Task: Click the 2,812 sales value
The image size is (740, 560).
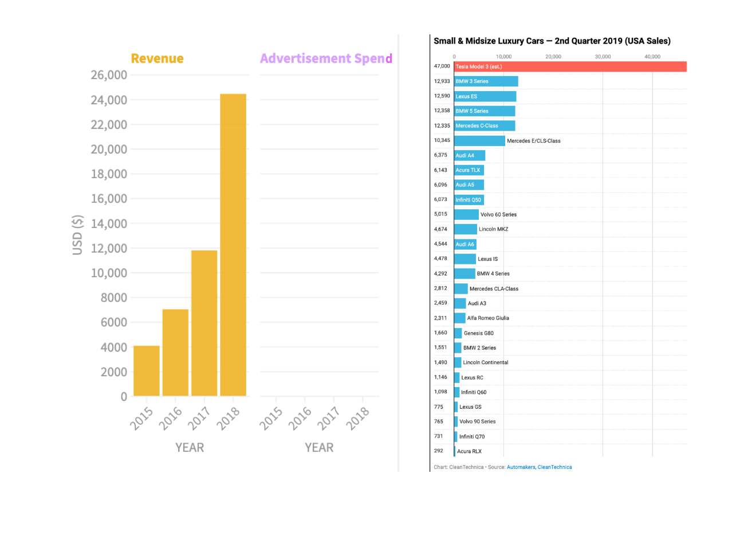Action: point(440,288)
